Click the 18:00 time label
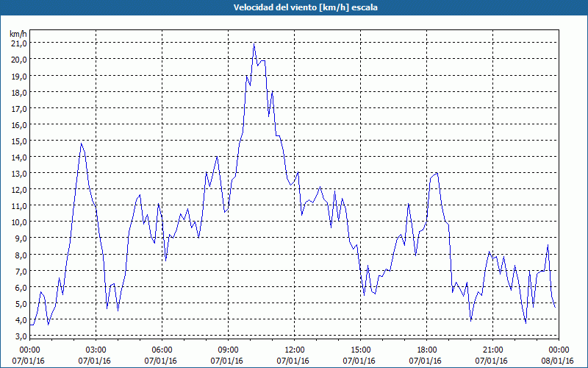588x368 pixels. [x=427, y=350]
